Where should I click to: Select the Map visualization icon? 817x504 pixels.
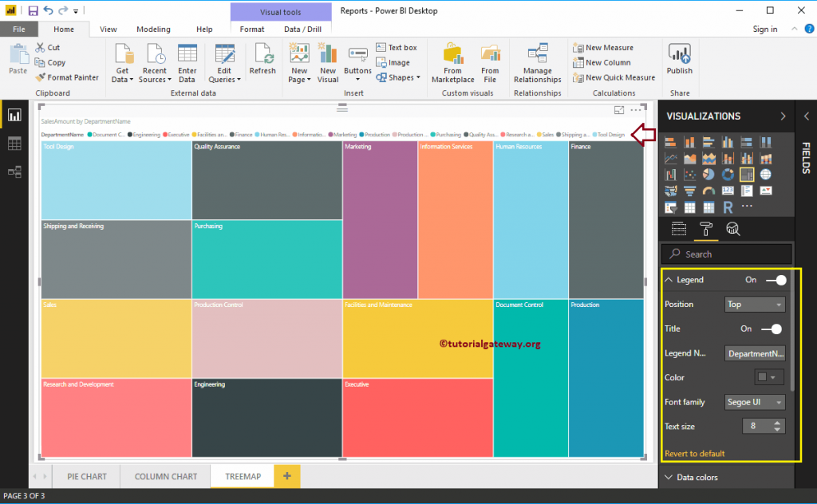pos(764,174)
